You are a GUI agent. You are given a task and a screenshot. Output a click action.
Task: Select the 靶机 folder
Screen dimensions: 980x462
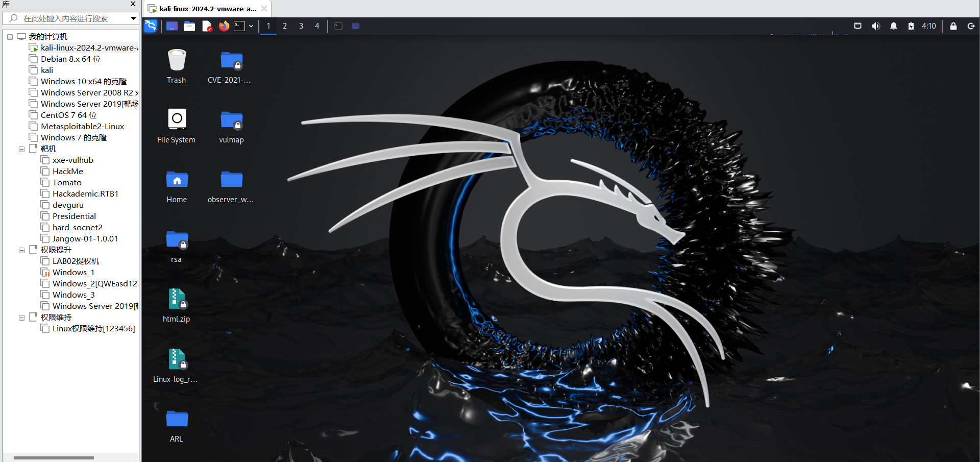click(x=48, y=149)
